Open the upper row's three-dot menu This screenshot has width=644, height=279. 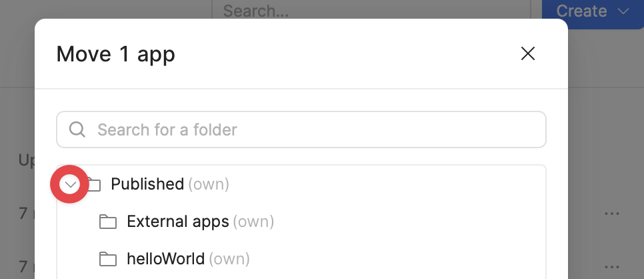612,214
